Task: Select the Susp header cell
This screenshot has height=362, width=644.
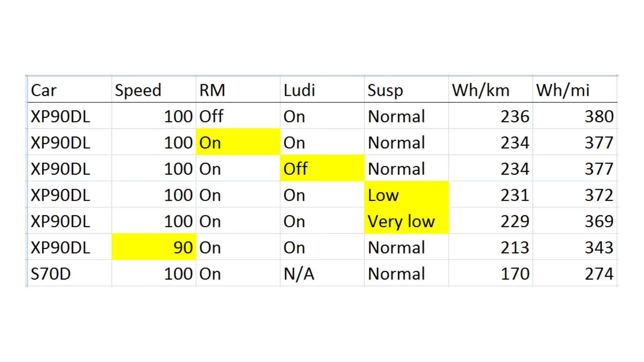Action: tap(406, 89)
